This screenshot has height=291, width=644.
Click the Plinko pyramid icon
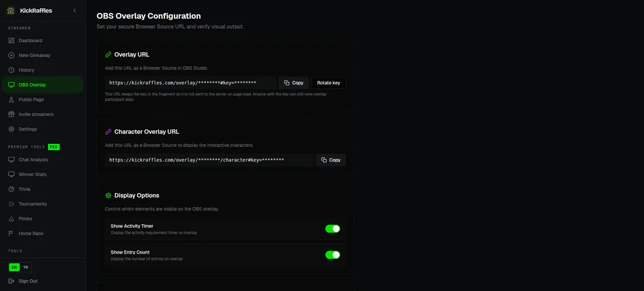pyautogui.click(x=12, y=218)
